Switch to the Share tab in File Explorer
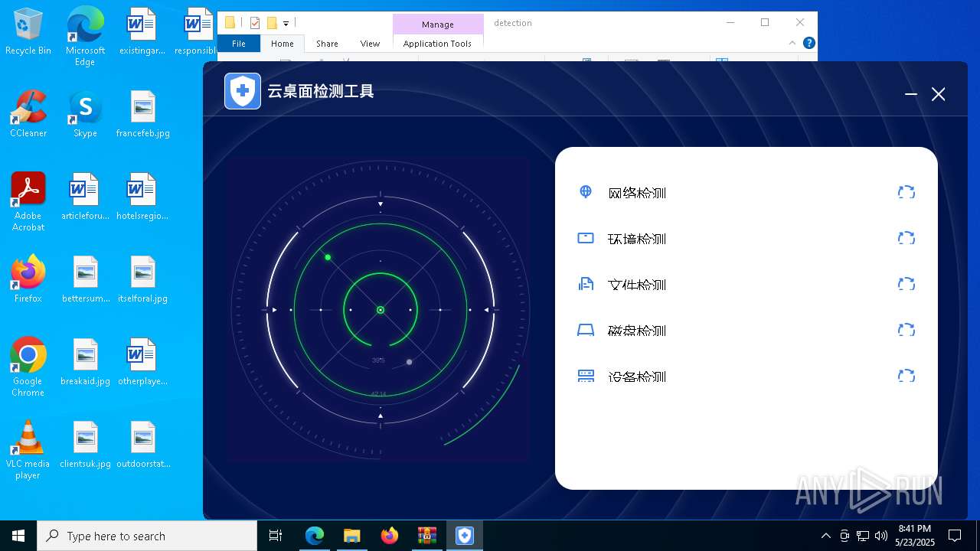Screen dimensions: 980x551 [x=327, y=44]
